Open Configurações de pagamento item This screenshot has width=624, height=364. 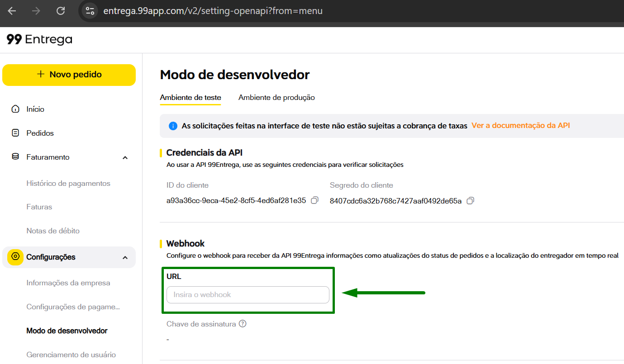(73, 307)
